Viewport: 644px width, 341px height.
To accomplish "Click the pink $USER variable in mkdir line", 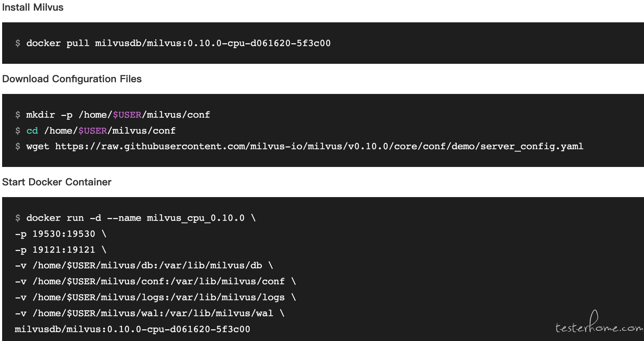I will point(127,115).
